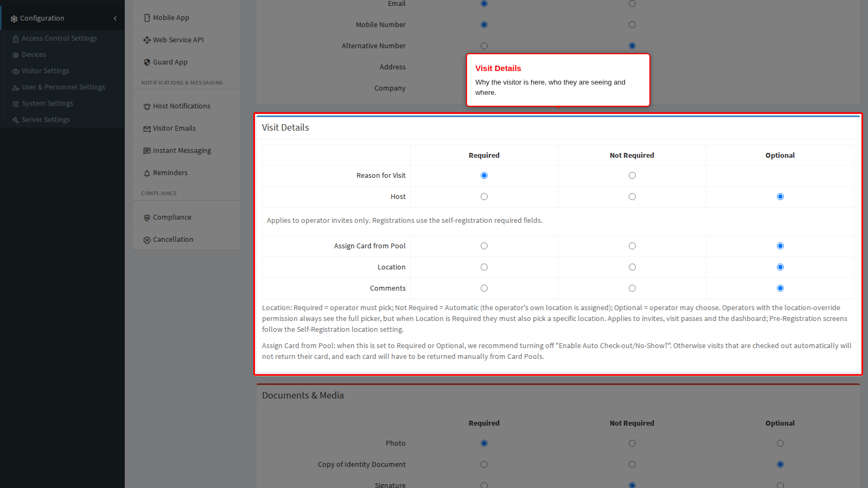
Task: Set Mobile Number to Not Required
Action: click(632, 25)
